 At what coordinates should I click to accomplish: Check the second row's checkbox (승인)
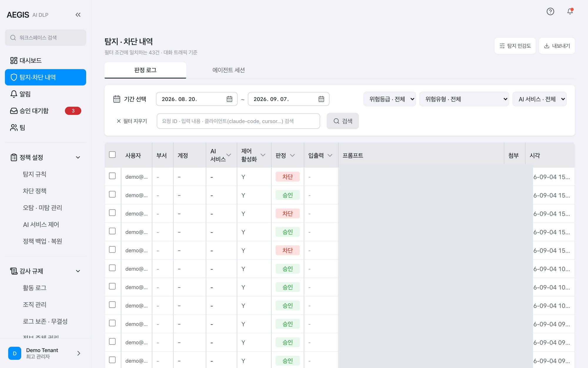coord(112,194)
